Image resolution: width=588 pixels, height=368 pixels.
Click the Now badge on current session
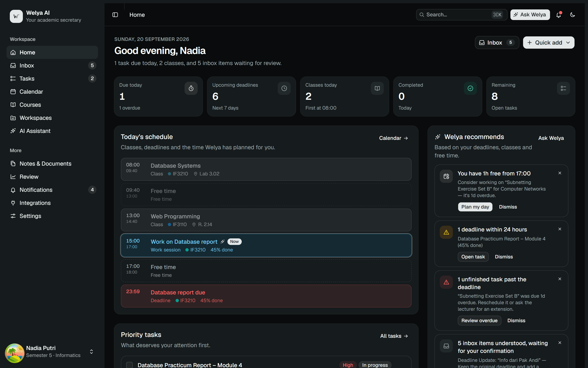[x=234, y=241]
